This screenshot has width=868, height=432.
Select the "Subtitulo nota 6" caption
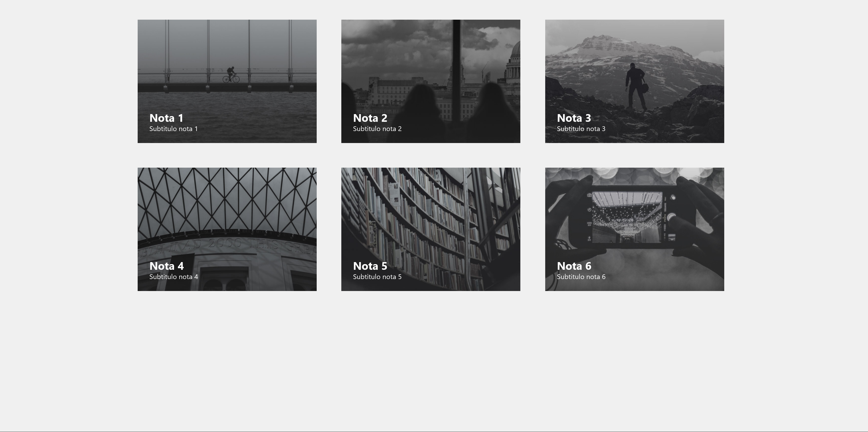581,277
